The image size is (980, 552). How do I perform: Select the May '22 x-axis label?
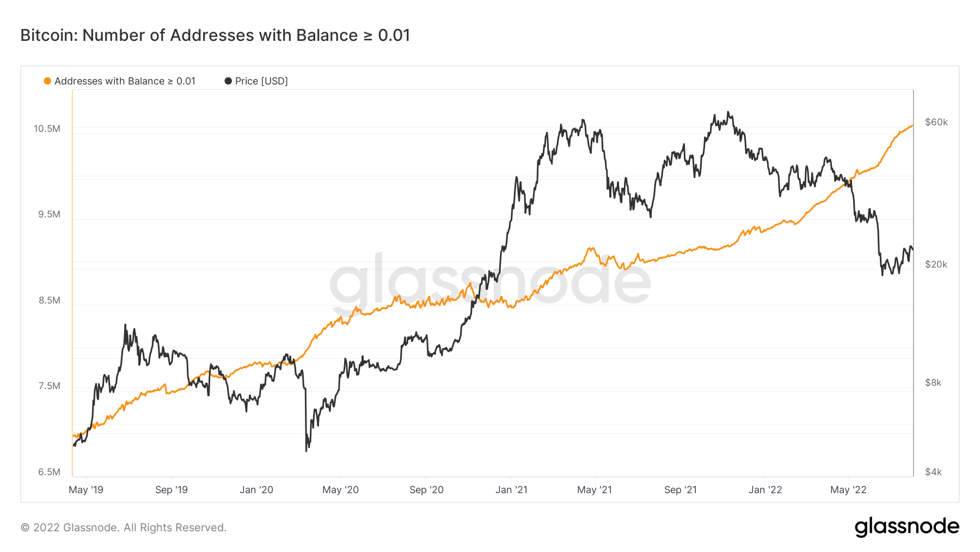tap(848, 490)
